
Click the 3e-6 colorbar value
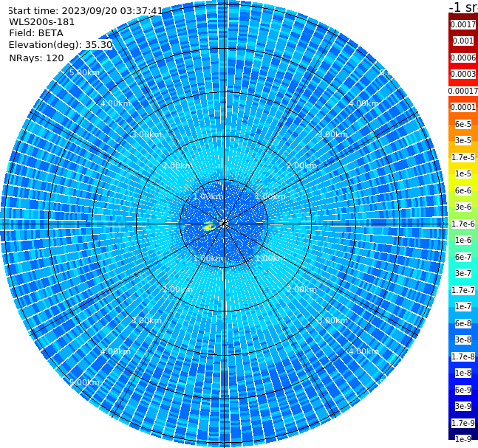coord(463,207)
